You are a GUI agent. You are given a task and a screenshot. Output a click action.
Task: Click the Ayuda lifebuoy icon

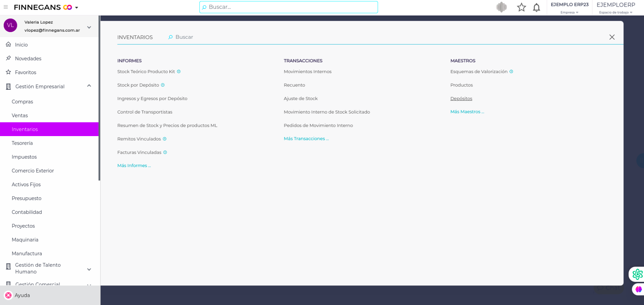[x=8, y=295]
